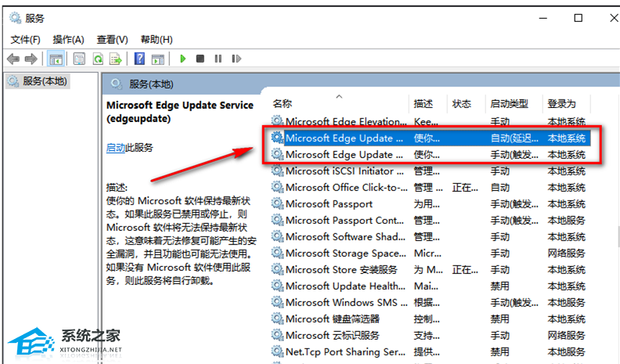Click the gear icon of Microsoft 键盘筛选器
The width and height of the screenshot is (620, 364).
pyautogui.click(x=277, y=319)
